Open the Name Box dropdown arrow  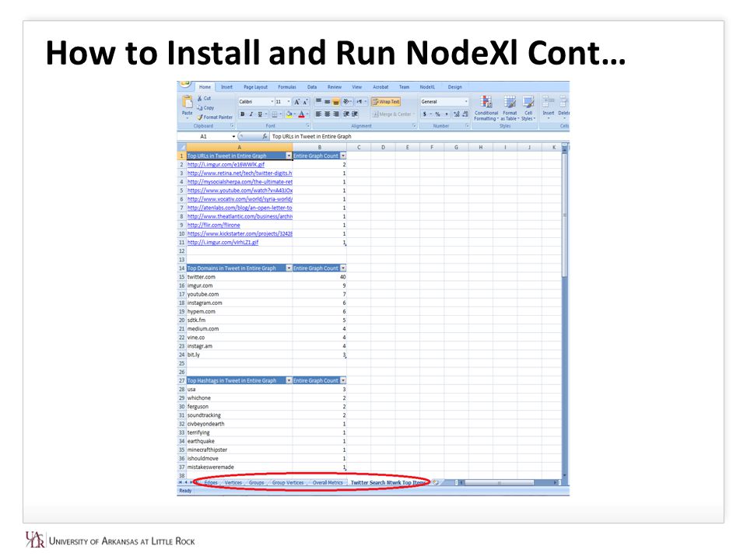pyautogui.click(x=233, y=136)
